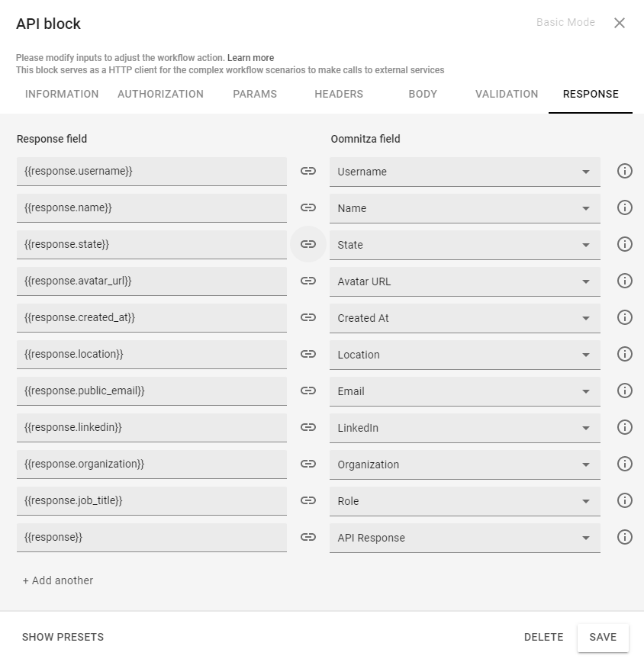Viewport: 644px width, 659px height.
Task: Toggle Basic Mode
Action: [x=565, y=22]
